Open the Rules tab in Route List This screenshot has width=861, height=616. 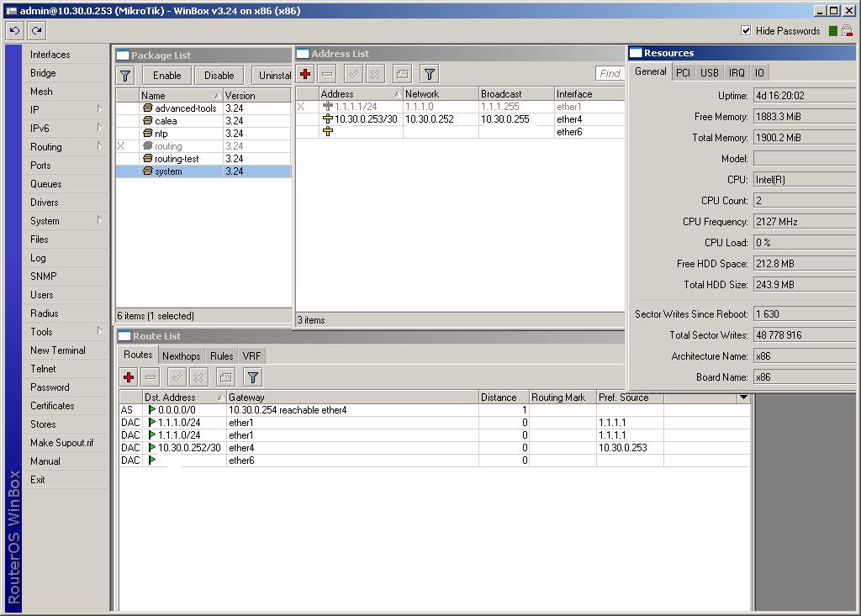point(222,355)
